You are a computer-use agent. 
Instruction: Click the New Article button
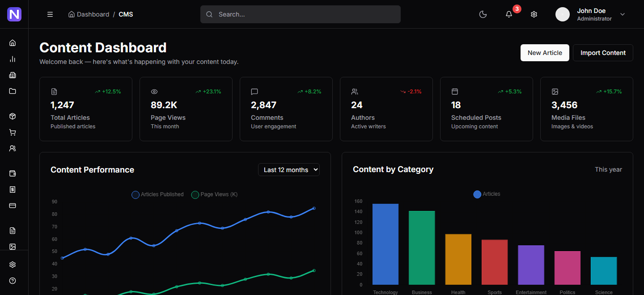(545, 53)
